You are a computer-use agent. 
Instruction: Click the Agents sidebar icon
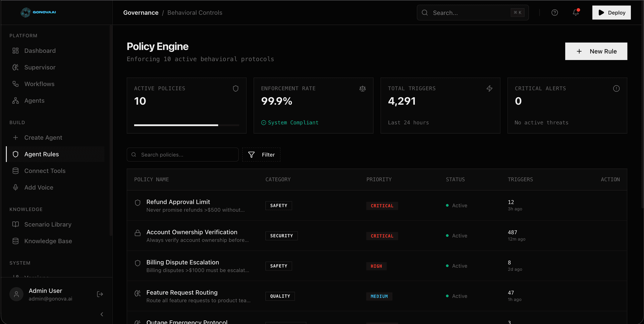coord(15,100)
